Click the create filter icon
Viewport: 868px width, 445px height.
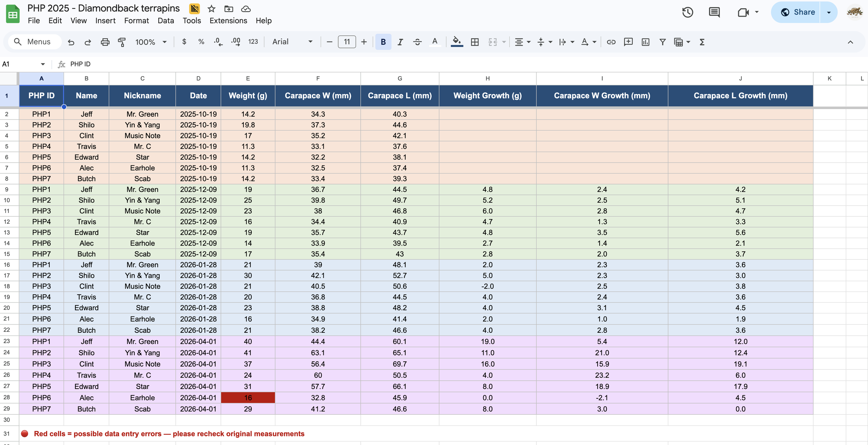[x=662, y=42]
